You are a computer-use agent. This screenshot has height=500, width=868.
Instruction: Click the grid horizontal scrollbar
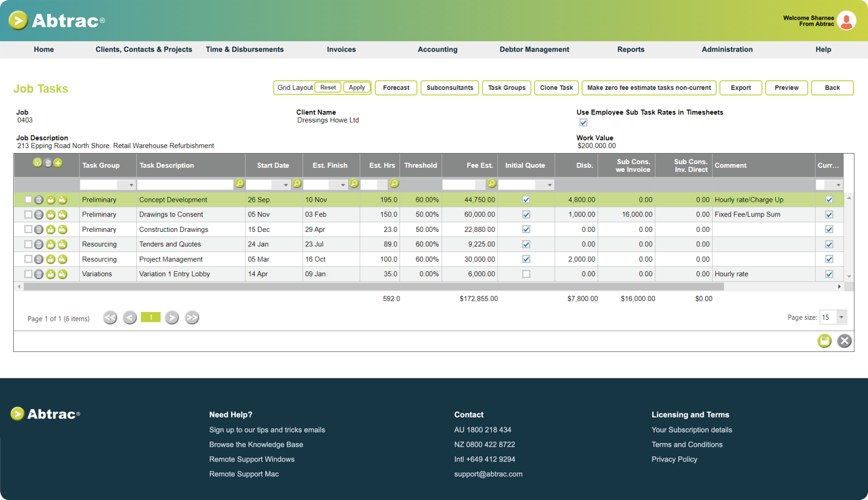point(374,287)
